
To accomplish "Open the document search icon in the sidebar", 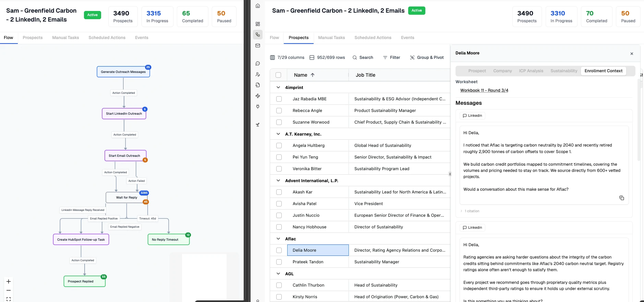I will click(x=258, y=85).
